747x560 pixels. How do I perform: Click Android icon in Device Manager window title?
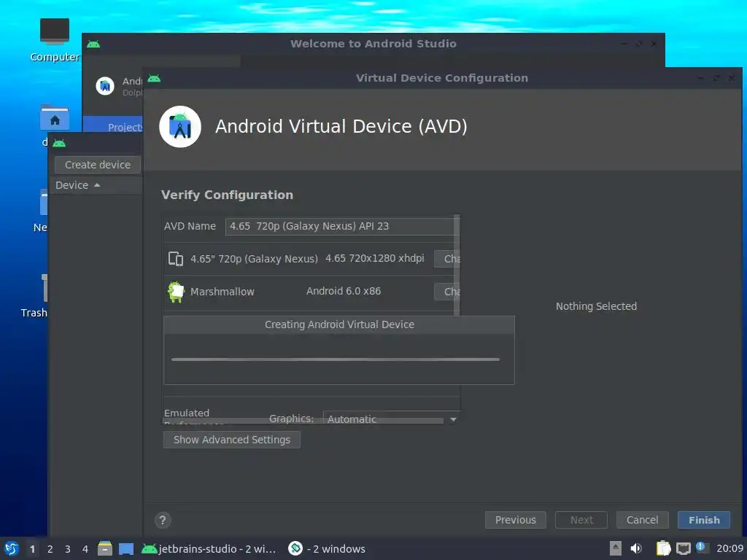(59, 143)
